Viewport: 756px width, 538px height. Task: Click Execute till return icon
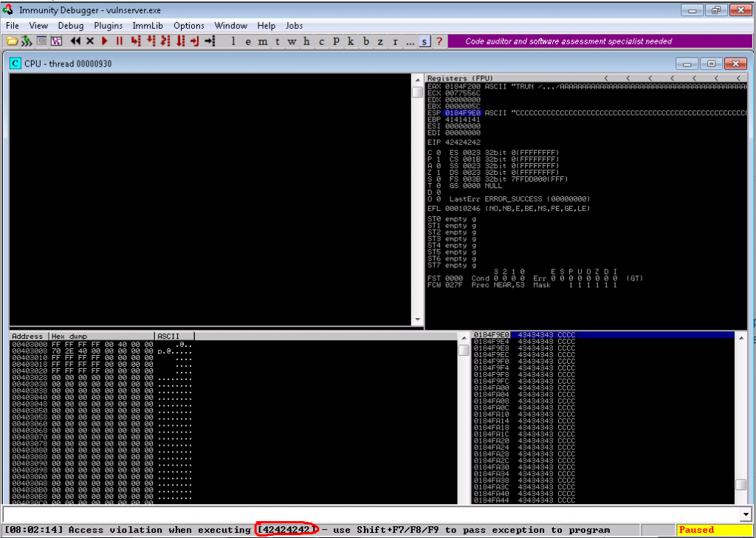195,41
